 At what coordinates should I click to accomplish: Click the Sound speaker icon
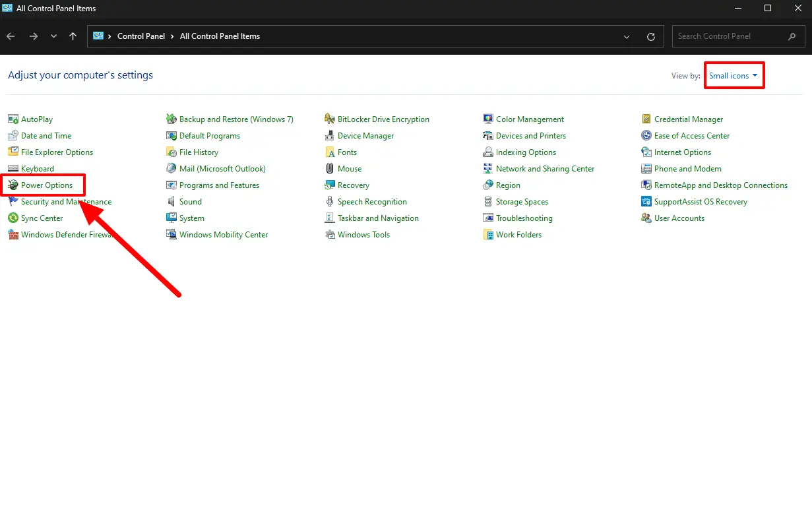[x=172, y=202]
